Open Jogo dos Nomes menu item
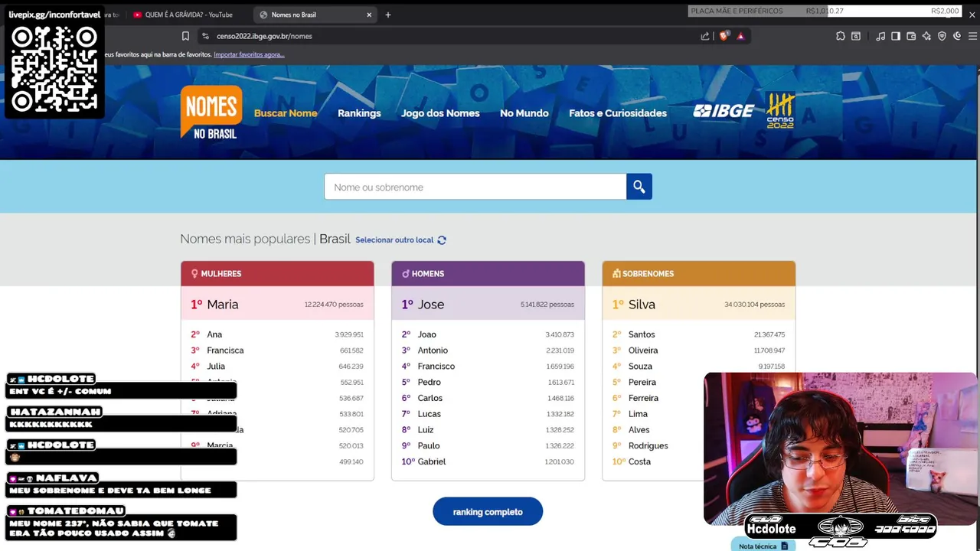The image size is (980, 551). pos(440,113)
